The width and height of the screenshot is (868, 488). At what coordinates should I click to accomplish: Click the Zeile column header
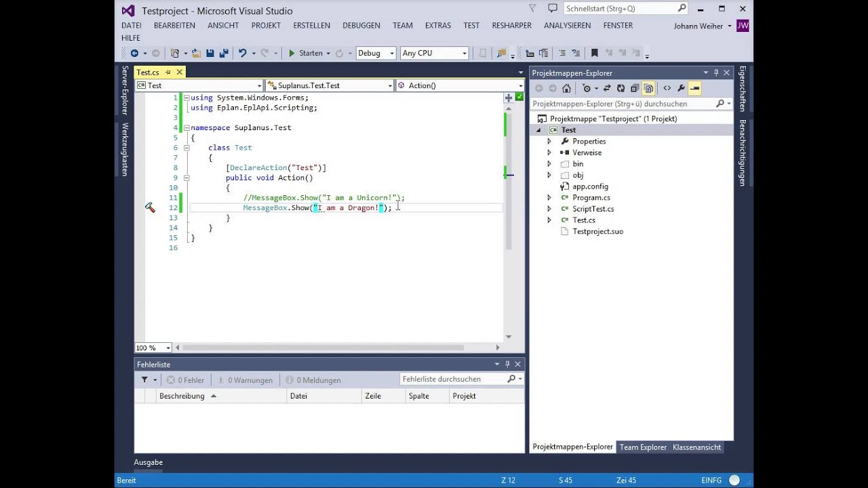coord(382,396)
